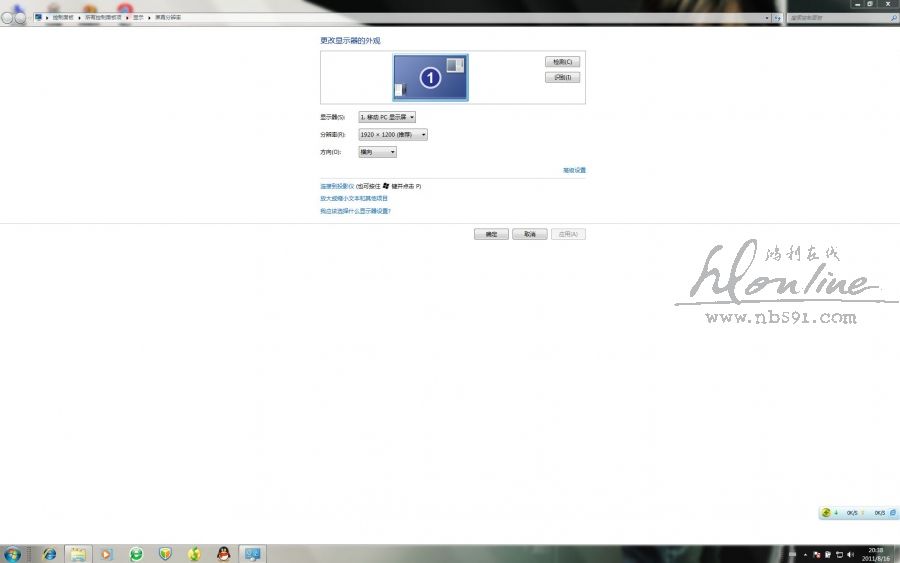Screen dimensions: 900x563
Task: Expand the address bar history dropdown arrow
Action: [767, 18]
